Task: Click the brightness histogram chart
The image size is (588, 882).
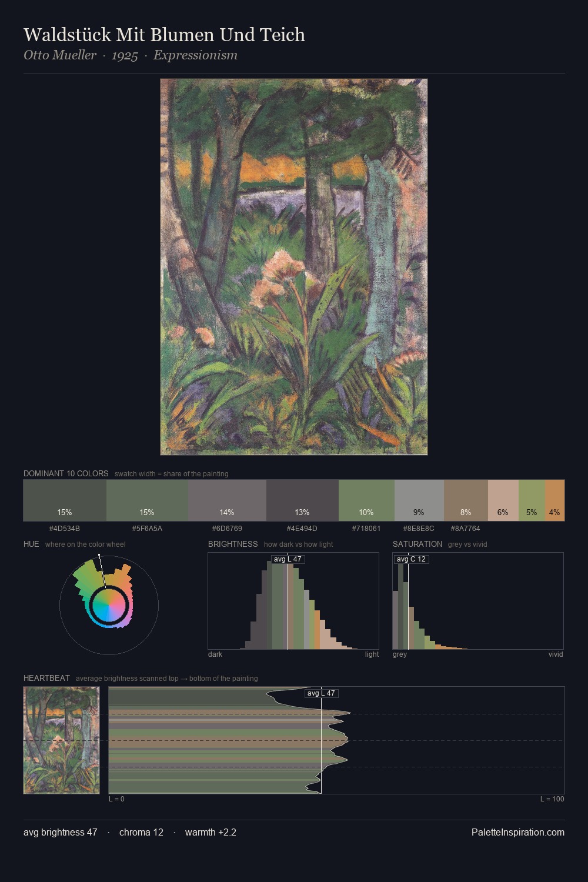Action: point(293,601)
